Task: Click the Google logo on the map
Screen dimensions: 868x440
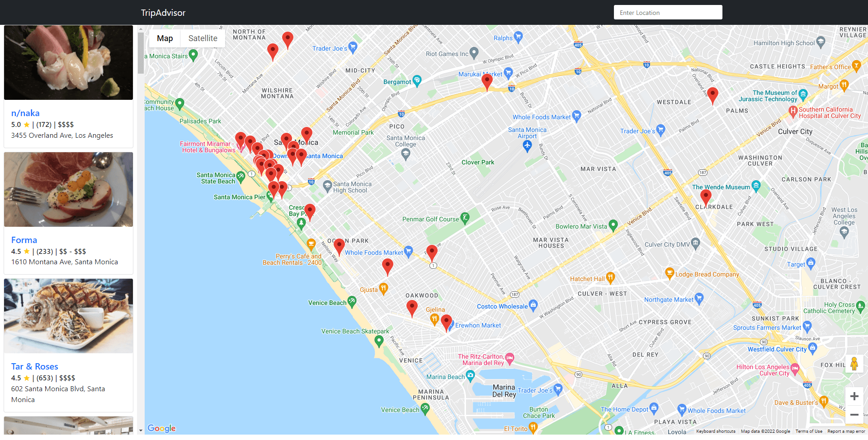Action: pos(161,428)
